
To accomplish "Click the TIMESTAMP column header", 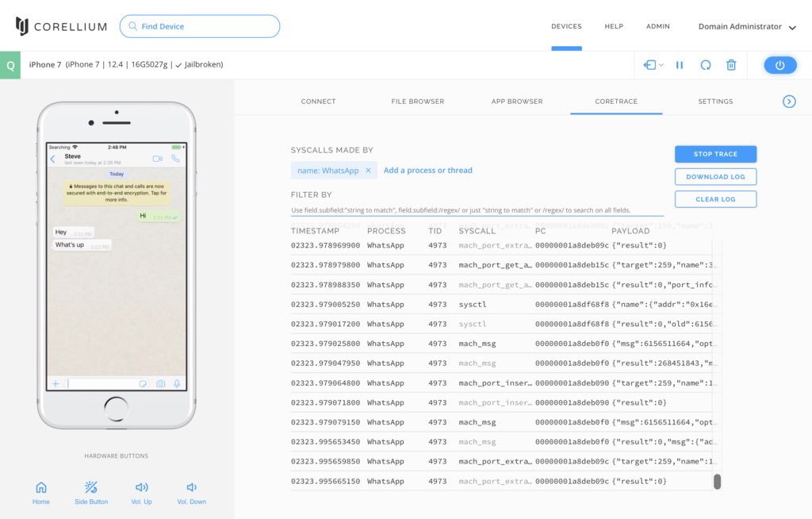I will pyautogui.click(x=315, y=231).
